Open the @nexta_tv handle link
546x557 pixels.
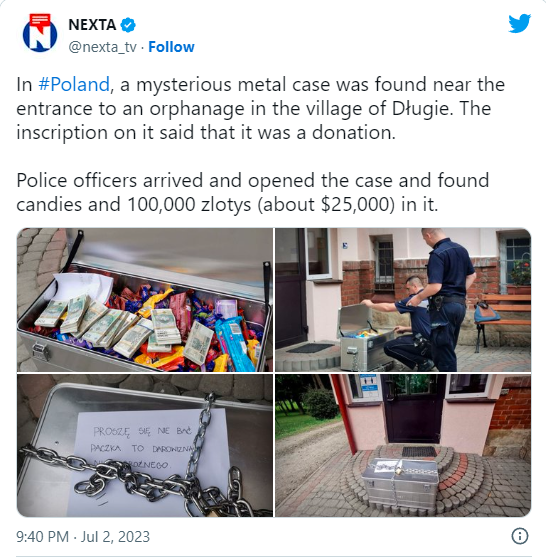(x=102, y=47)
